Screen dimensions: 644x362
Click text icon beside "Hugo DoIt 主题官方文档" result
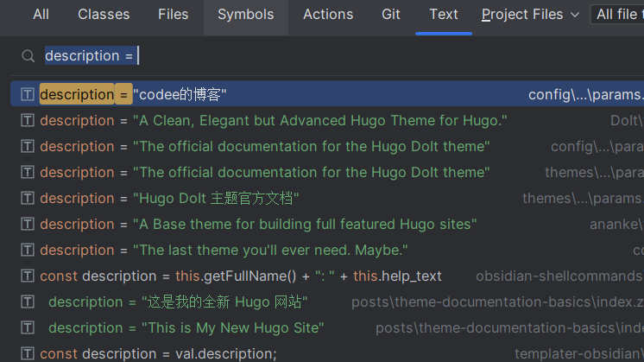(x=27, y=198)
